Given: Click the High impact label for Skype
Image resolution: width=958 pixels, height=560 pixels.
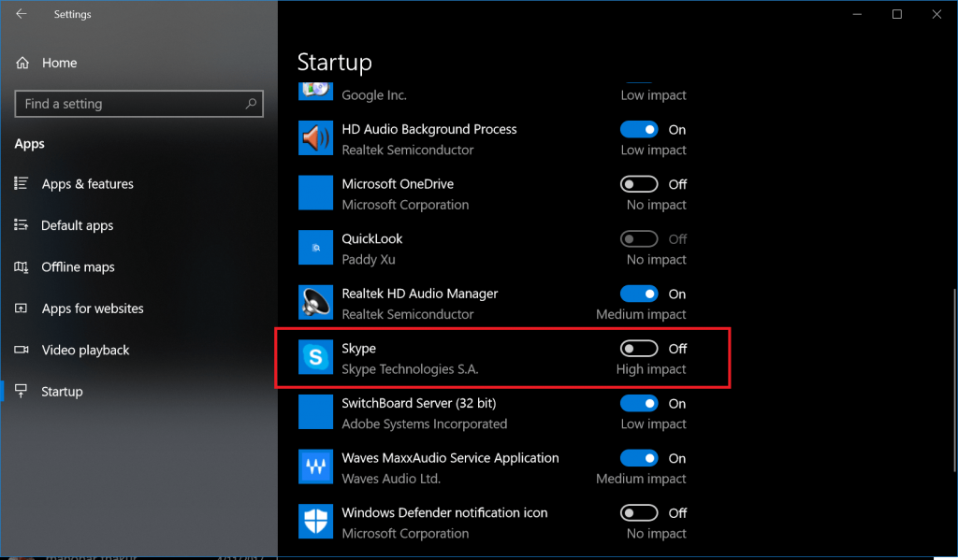Looking at the screenshot, I should click(651, 369).
